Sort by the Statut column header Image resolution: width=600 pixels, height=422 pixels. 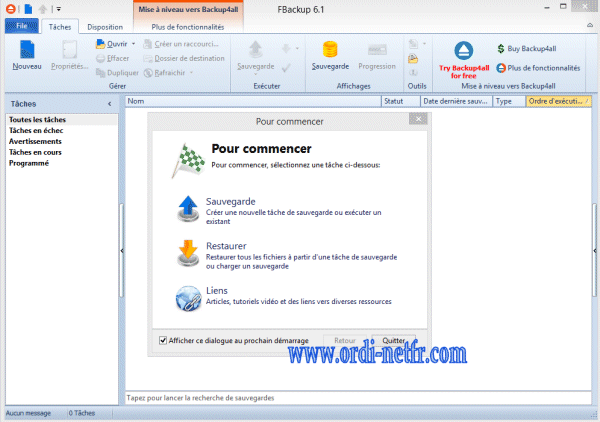(401, 101)
